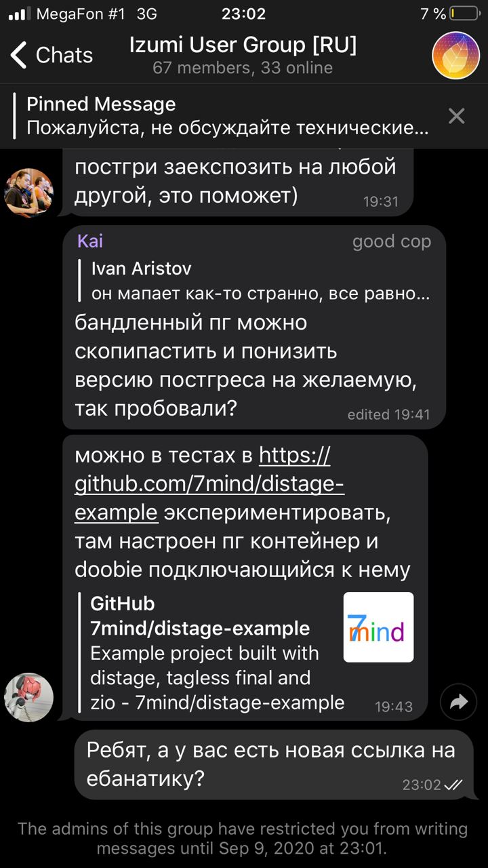Open the 7mind logo link preview thumbnail

coord(378,627)
